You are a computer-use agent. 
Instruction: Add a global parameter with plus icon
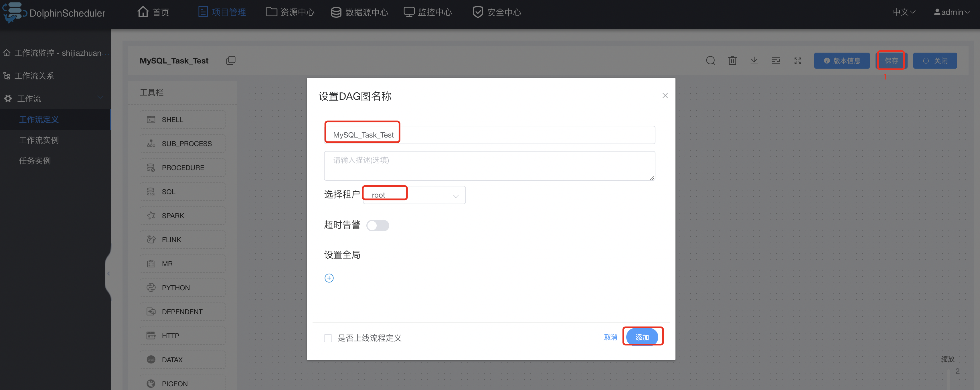(x=329, y=278)
